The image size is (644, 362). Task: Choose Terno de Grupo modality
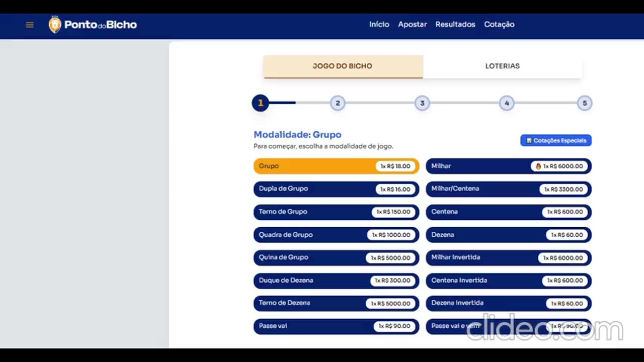tap(336, 212)
